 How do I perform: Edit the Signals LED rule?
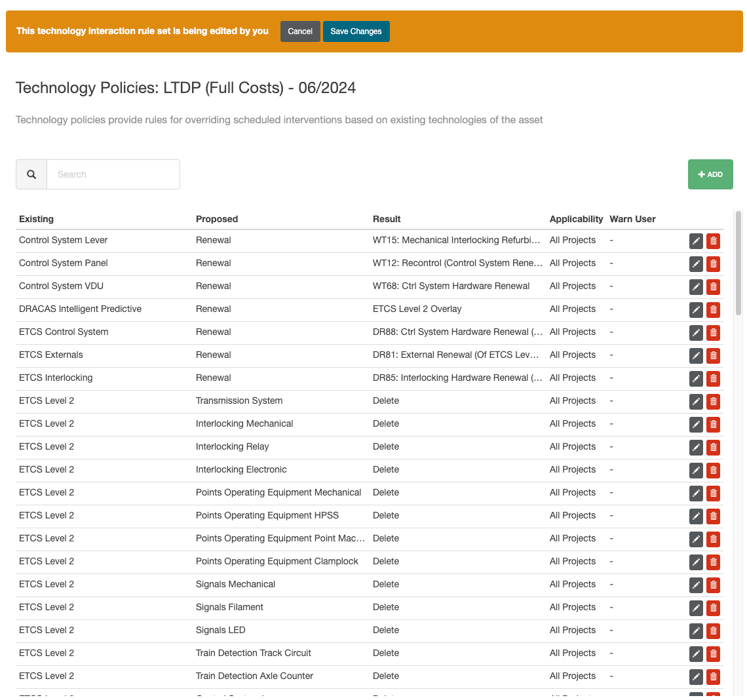(x=696, y=631)
